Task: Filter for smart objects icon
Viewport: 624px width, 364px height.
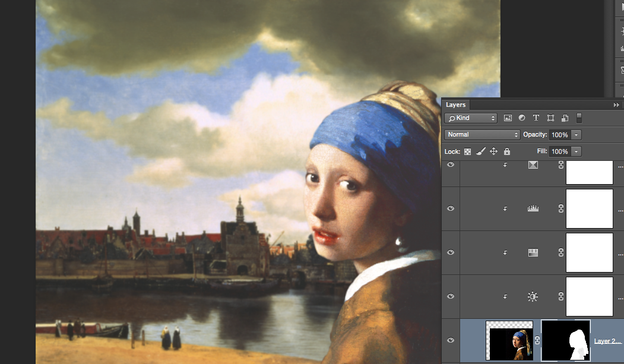Action: [x=565, y=118]
